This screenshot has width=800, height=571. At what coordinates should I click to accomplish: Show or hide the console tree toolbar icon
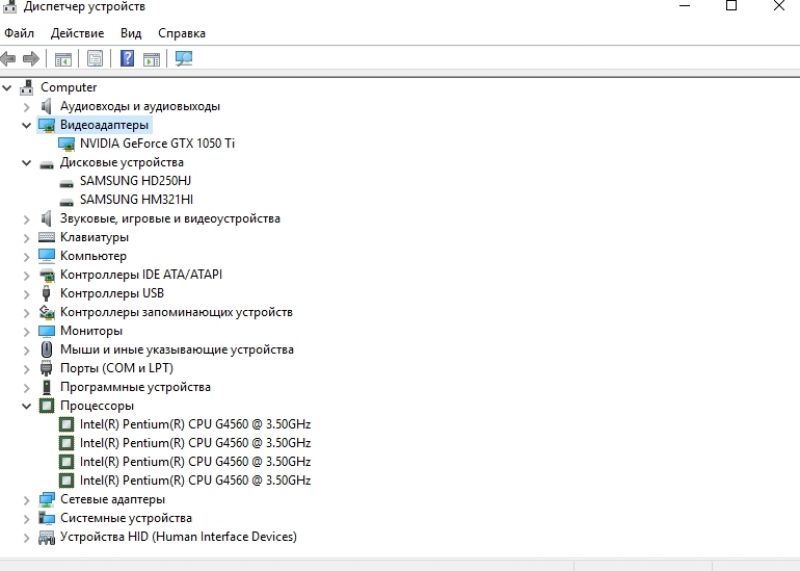click(63, 59)
